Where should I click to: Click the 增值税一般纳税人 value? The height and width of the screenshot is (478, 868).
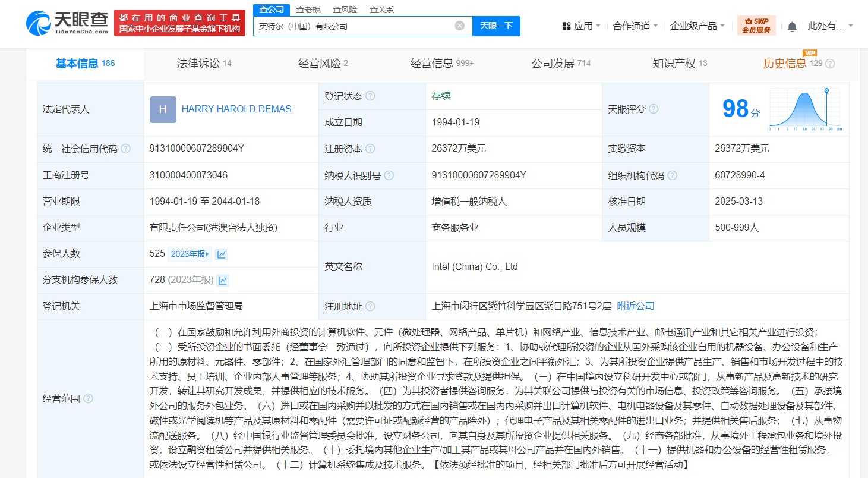point(469,202)
